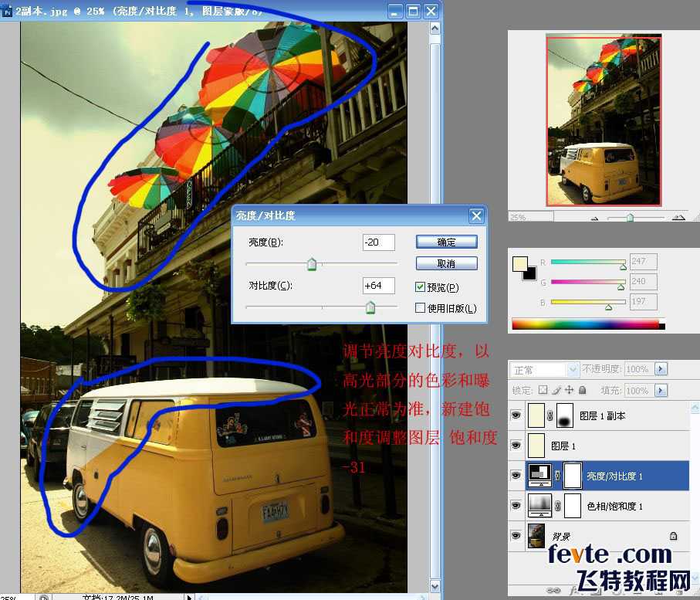Hide the 背景 background layer

click(516, 535)
